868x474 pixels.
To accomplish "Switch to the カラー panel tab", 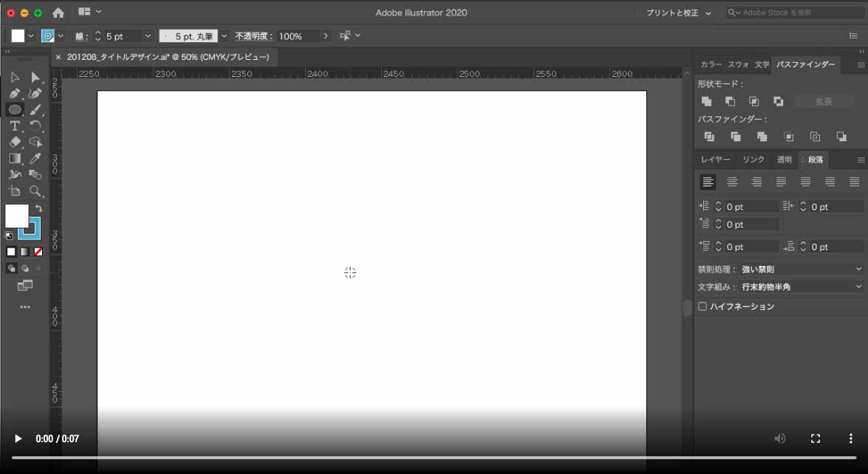I will [x=711, y=64].
